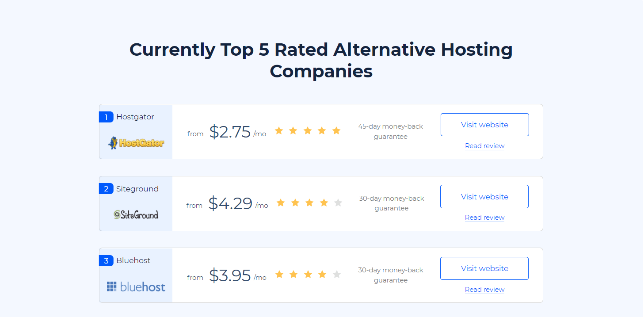Image resolution: width=644 pixels, height=317 pixels.
Task: Click Bluehost's first gold star
Action: pyautogui.click(x=279, y=275)
